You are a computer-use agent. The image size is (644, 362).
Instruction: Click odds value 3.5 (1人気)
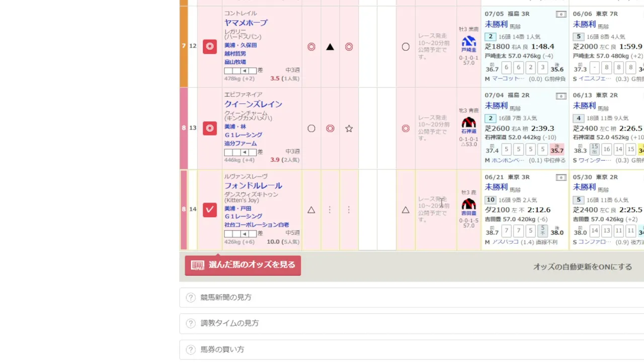tap(285, 78)
